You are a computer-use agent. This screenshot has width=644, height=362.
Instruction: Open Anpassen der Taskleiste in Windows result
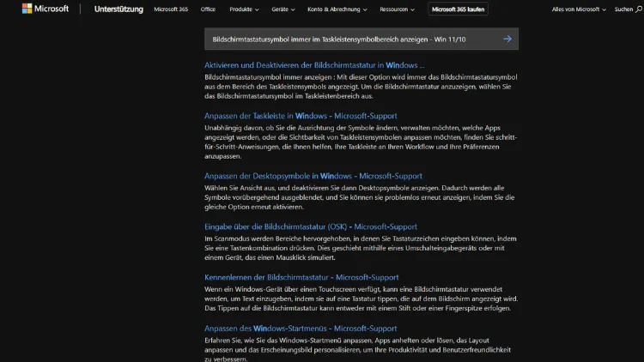(301, 116)
